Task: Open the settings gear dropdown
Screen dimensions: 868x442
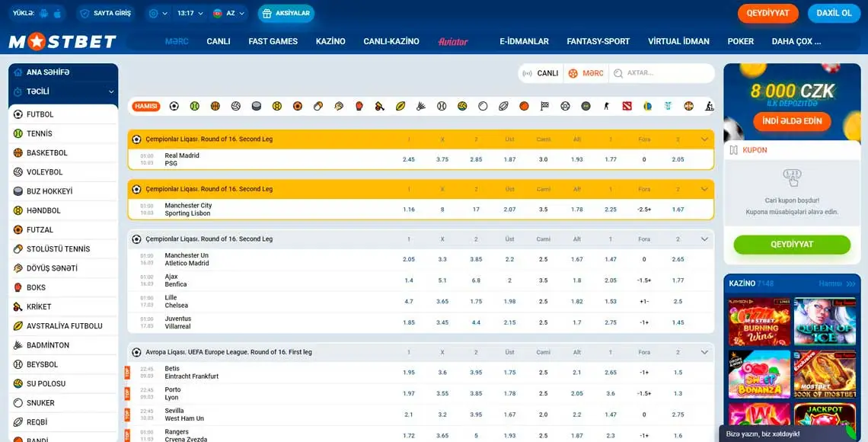Action: (158, 13)
